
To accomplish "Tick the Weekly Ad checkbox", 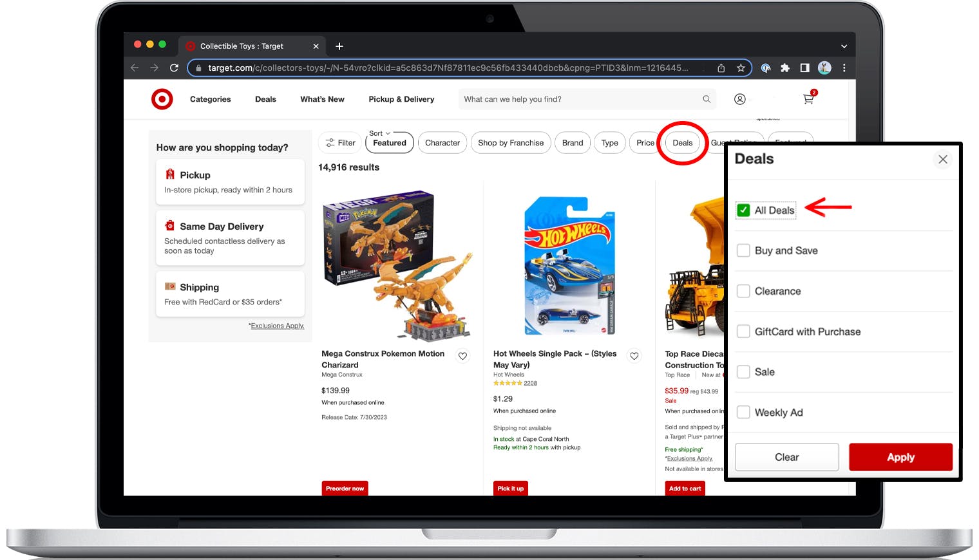I will point(743,413).
